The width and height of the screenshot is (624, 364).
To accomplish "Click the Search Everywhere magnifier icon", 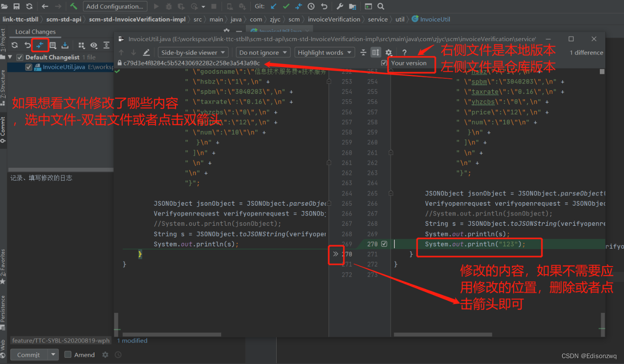I will 380,6.
